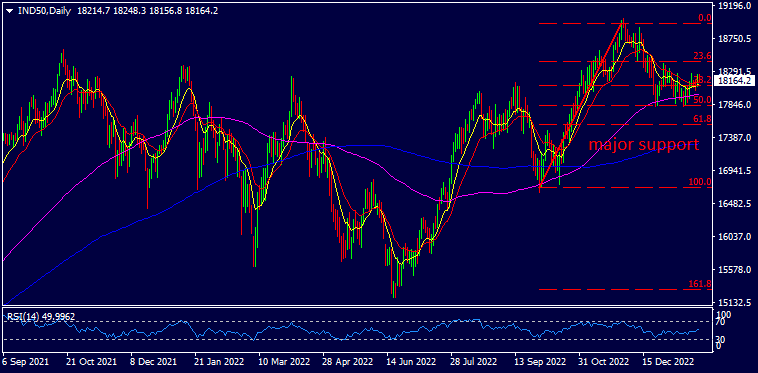Click the IND50,Daily symbol title
Viewport: 758px width, 373px height.
click(x=44, y=11)
